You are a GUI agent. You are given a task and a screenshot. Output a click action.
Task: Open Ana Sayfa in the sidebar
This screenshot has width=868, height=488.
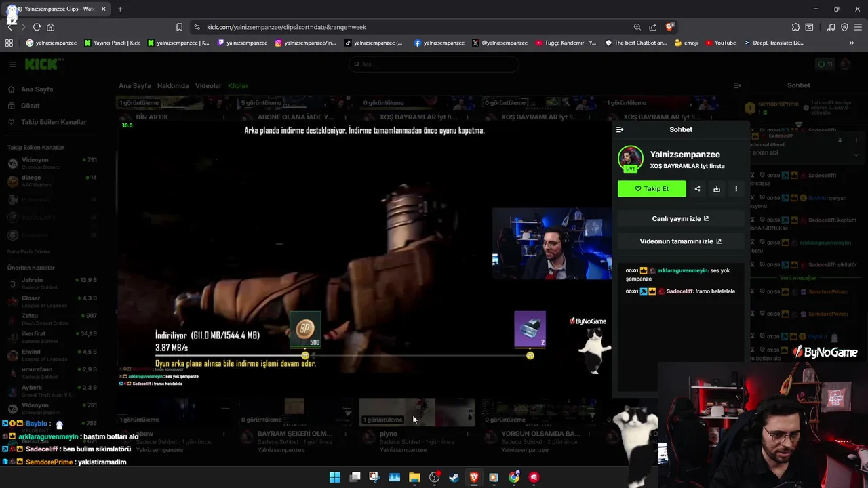coord(37,89)
